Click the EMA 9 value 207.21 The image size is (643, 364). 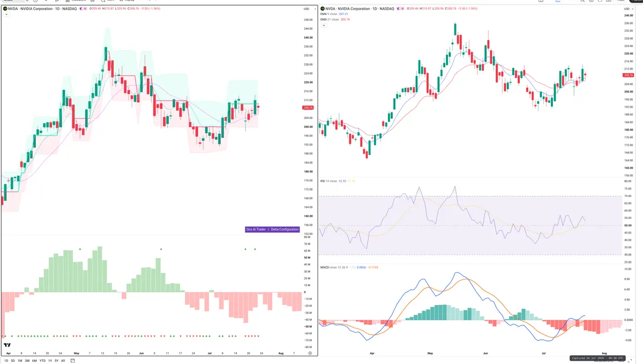[x=343, y=14]
